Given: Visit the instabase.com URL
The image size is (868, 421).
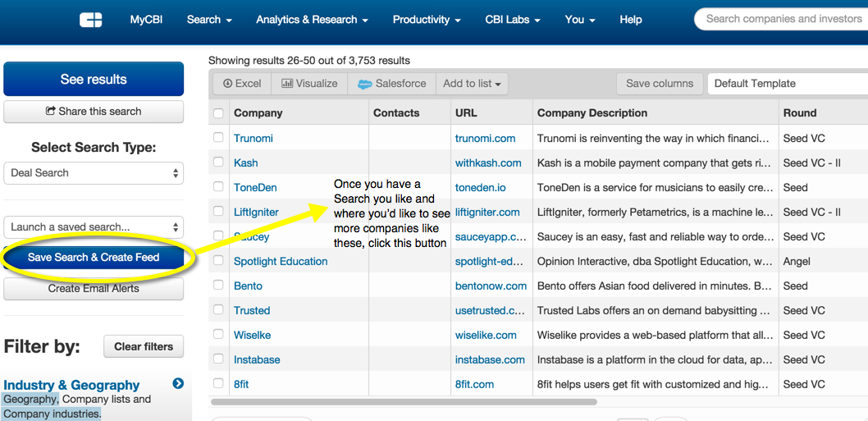Looking at the screenshot, I should pyautogui.click(x=490, y=359).
